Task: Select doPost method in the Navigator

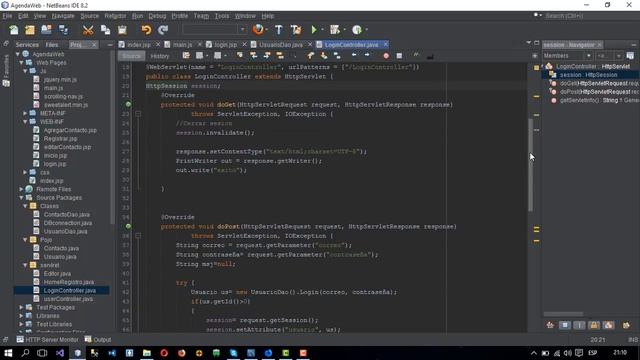Action: (595, 92)
